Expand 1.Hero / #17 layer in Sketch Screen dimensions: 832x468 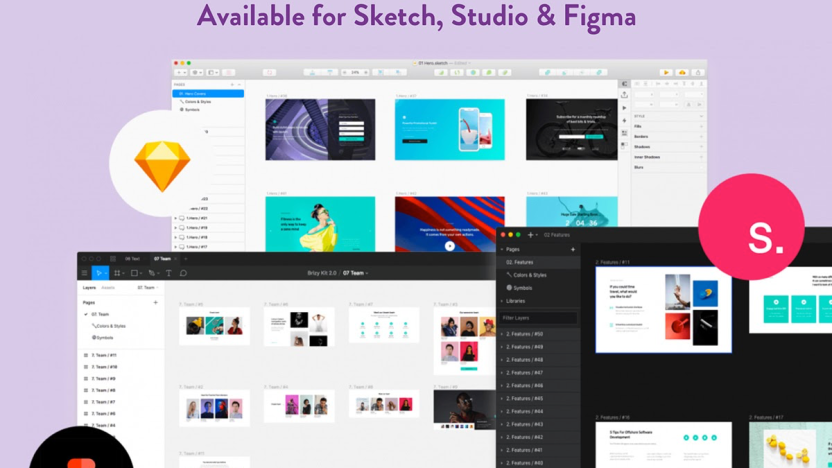pyautogui.click(x=176, y=247)
